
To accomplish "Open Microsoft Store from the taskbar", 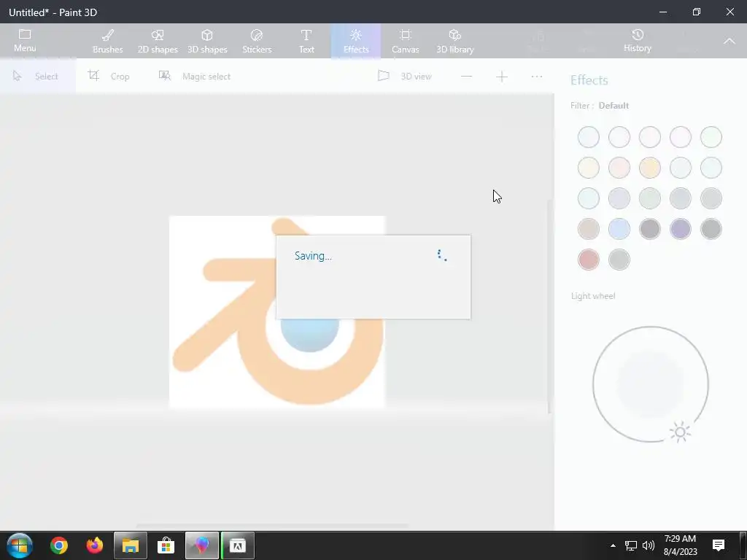I will (x=166, y=545).
